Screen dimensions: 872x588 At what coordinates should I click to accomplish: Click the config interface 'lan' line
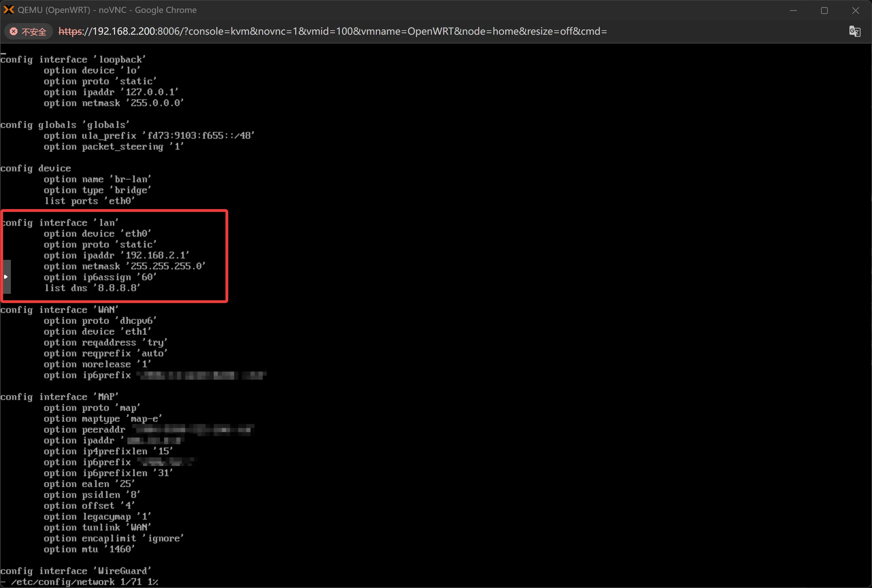(x=60, y=223)
